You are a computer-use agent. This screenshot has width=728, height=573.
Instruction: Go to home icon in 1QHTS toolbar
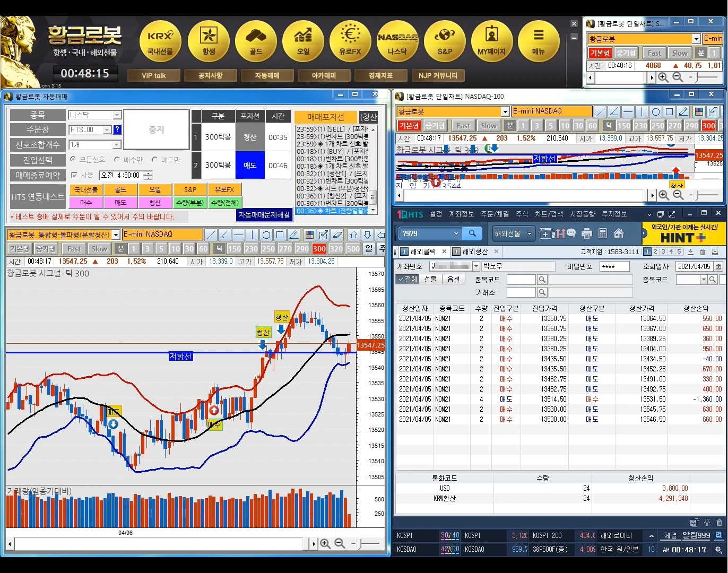(618, 233)
